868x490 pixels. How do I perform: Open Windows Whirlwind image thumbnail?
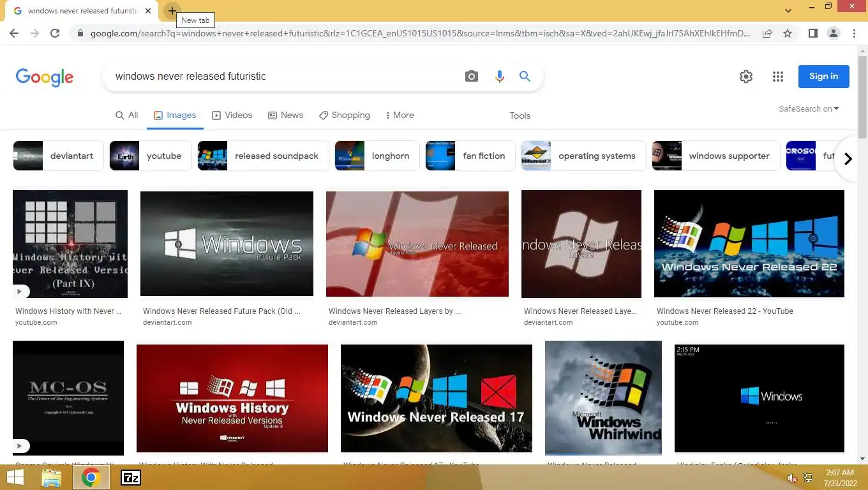pyautogui.click(x=603, y=398)
